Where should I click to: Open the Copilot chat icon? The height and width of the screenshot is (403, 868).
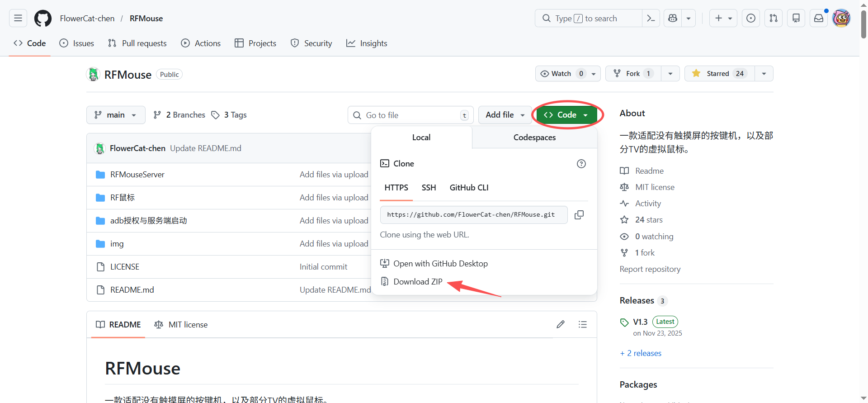[673, 18]
